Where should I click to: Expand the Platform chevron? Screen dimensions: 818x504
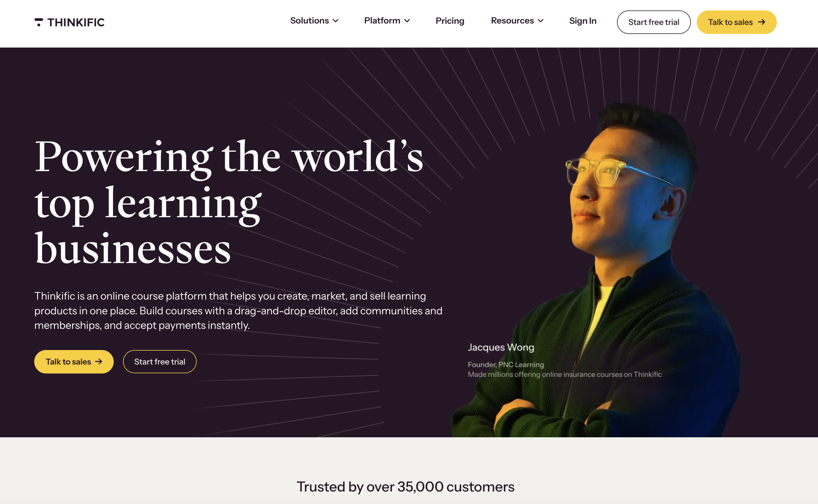pos(407,21)
